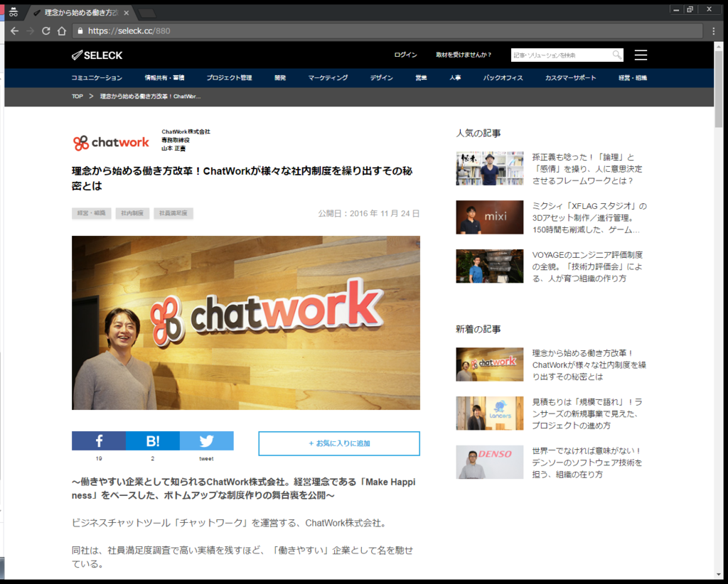Open 開発 category
The width and height of the screenshot is (728, 584).
point(280,78)
